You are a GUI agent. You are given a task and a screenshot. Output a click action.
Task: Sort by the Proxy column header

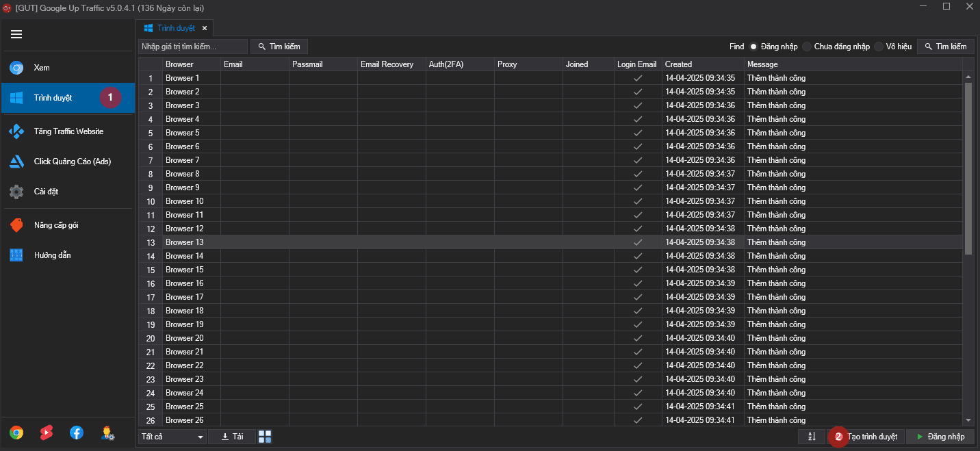click(528, 64)
